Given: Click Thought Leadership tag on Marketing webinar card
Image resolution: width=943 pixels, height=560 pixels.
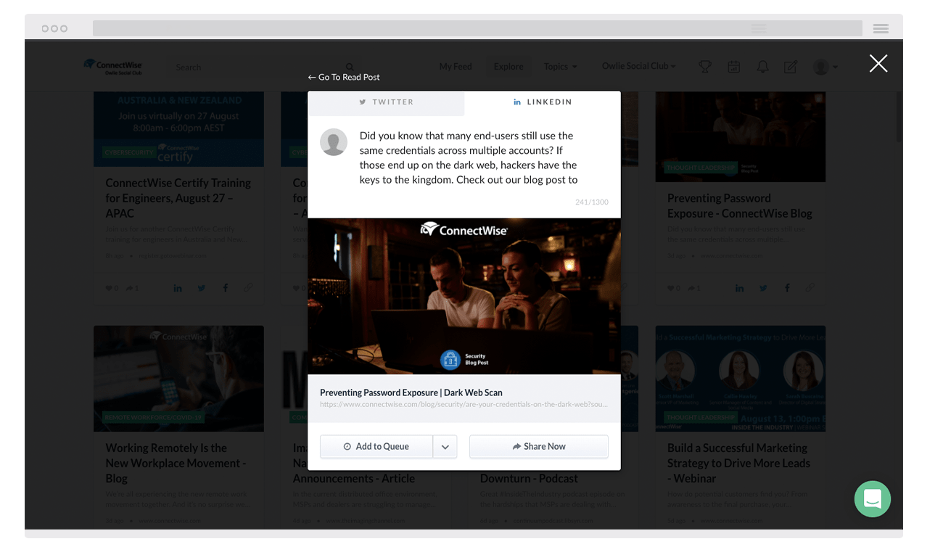Looking at the screenshot, I should point(701,418).
